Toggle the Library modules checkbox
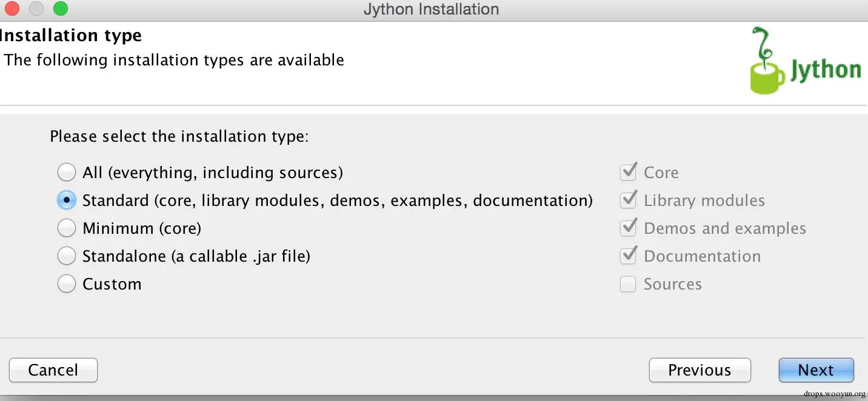This screenshot has height=401, width=868. [628, 200]
